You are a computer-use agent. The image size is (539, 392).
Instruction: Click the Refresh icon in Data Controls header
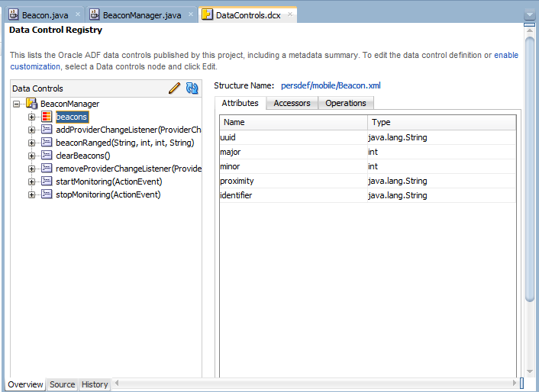point(192,88)
